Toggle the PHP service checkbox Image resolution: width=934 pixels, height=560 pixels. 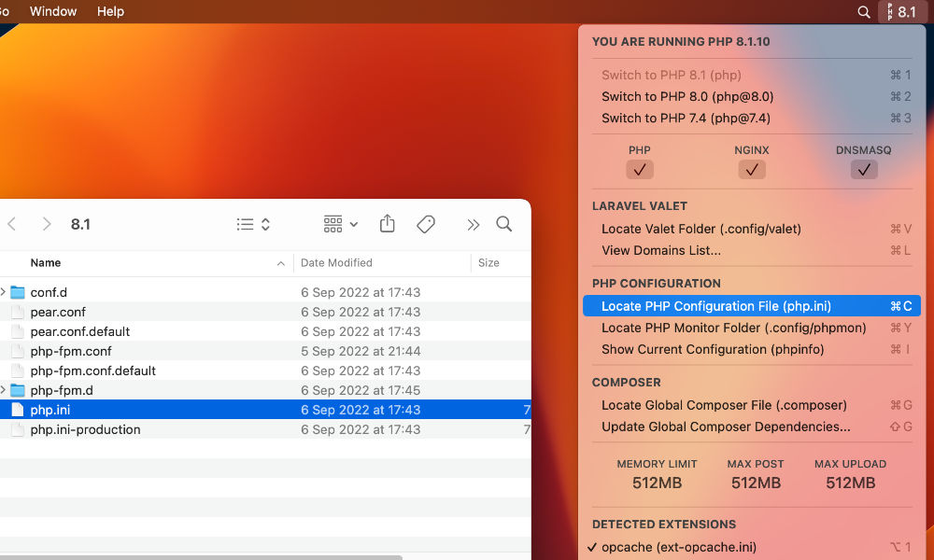[640, 170]
